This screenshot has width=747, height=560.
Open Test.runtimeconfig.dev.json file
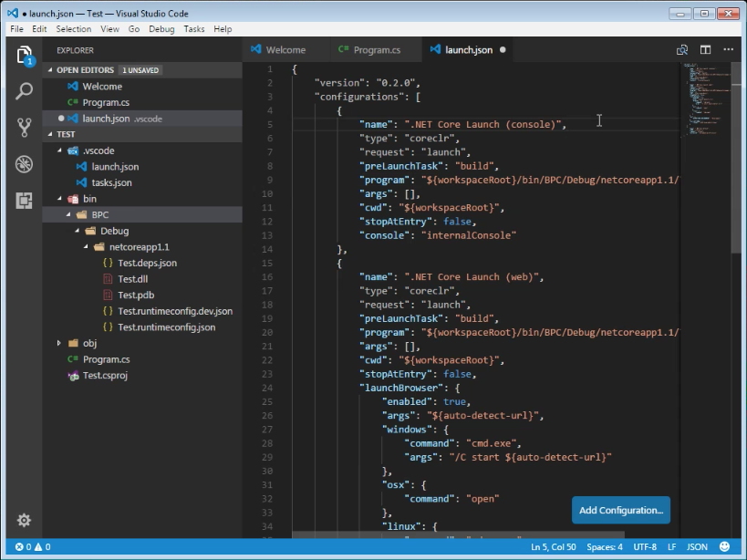(142, 311)
